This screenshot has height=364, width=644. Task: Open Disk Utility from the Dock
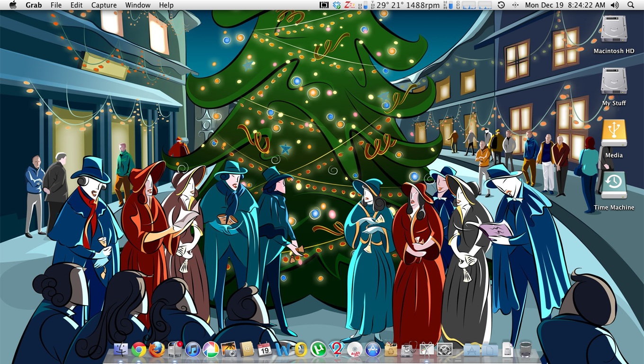pyautogui.click(x=409, y=350)
